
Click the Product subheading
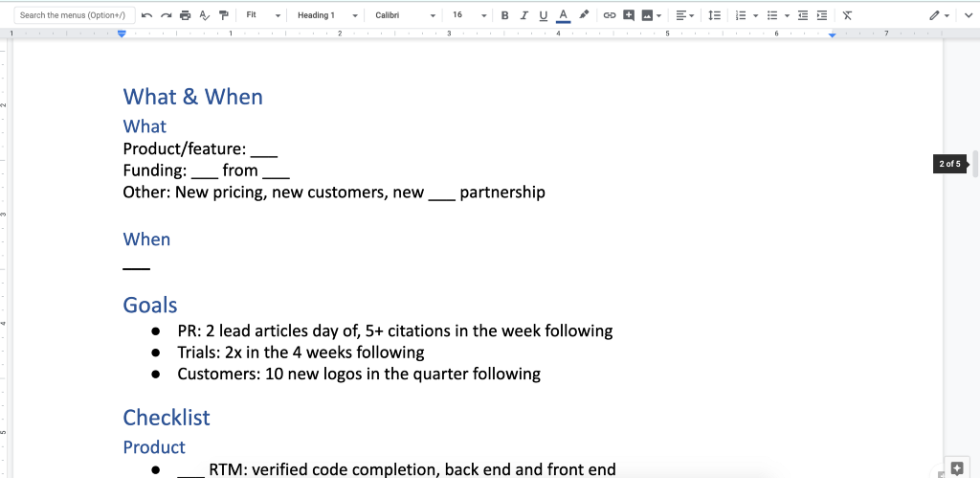point(154,446)
